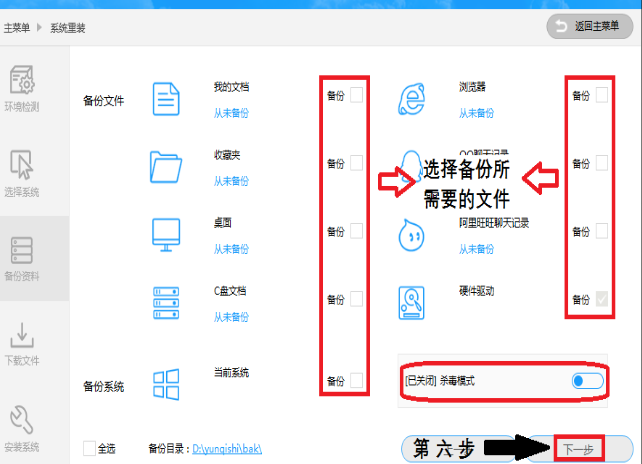642x464 pixels.
Task: Click the 当前系统 Windows logo icon
Action: click(166, 385)
